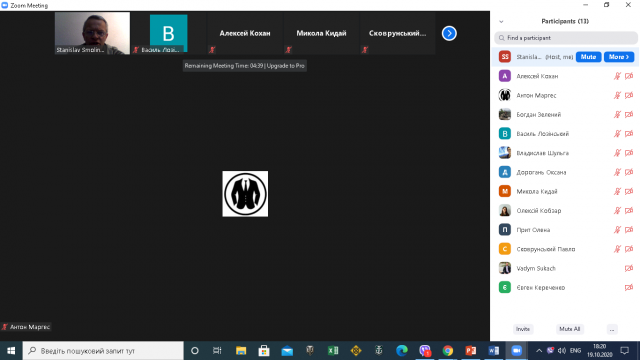Open the three-dot options in Participants footer
Image resolution: width=640 pixels, height=360 pixels.
coord(612,329)
